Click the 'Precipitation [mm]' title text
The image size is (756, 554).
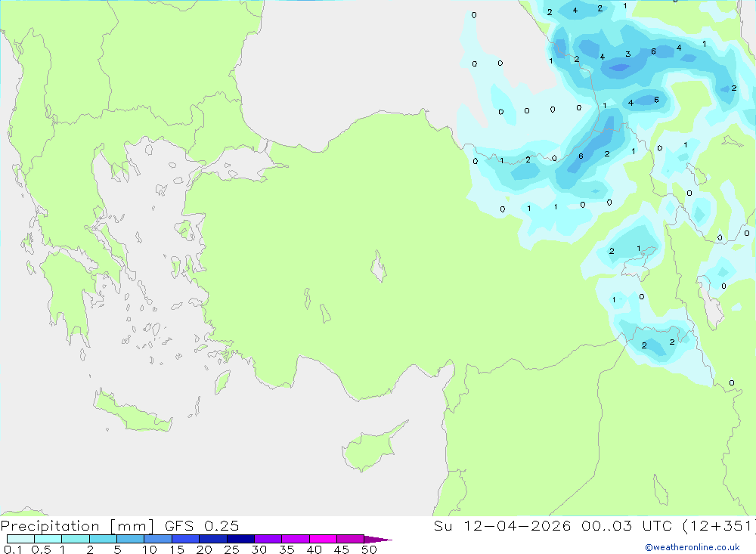(77, 526)
